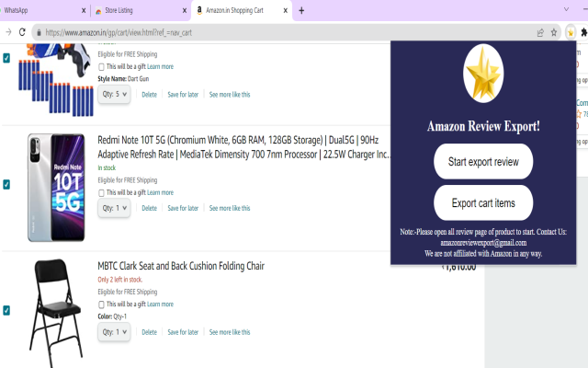The image size is (588, 368).
Task: Click amazonreviewexport@gmail.com contact email text
Action: coord(483,243)
